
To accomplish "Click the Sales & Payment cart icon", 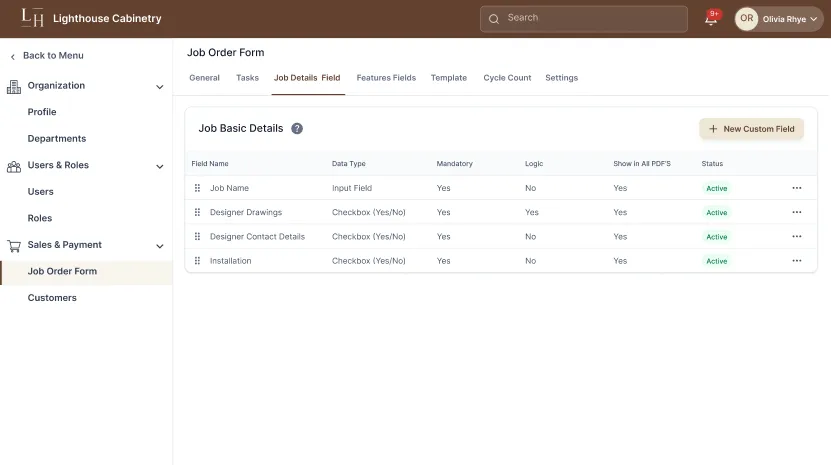I will tap(14, 245).
